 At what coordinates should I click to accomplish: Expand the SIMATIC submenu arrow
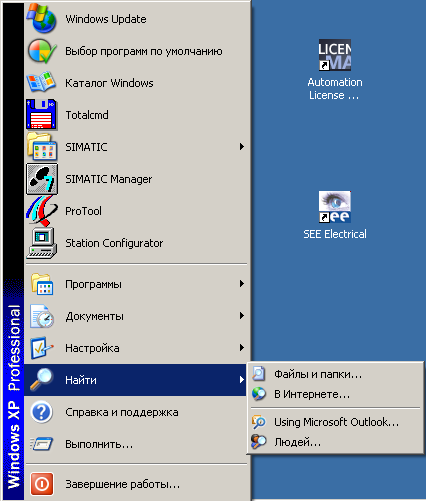pyautogui.click(x=242, y=147)
